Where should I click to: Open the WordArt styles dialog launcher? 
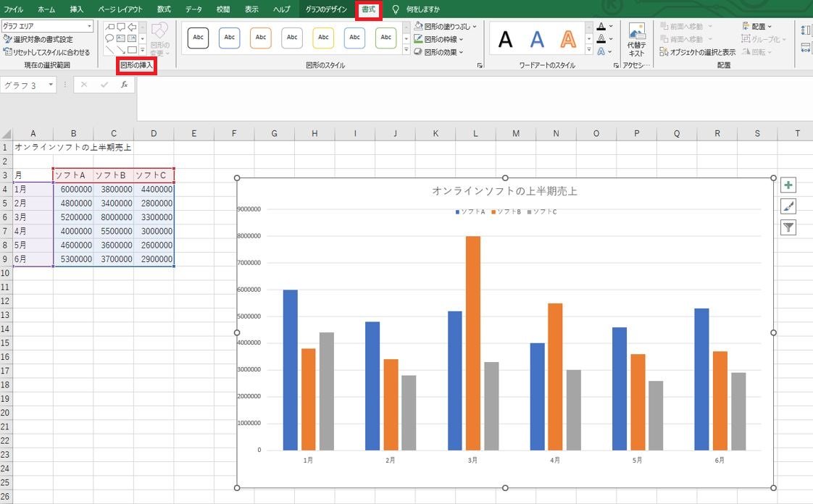616,65
